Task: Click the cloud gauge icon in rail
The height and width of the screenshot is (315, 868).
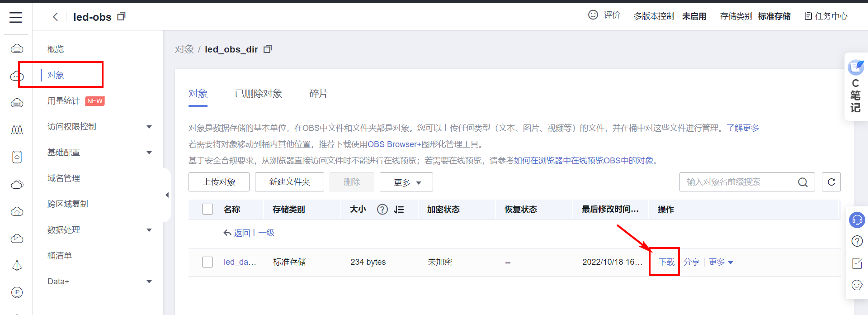Action: tap(17, 239)
